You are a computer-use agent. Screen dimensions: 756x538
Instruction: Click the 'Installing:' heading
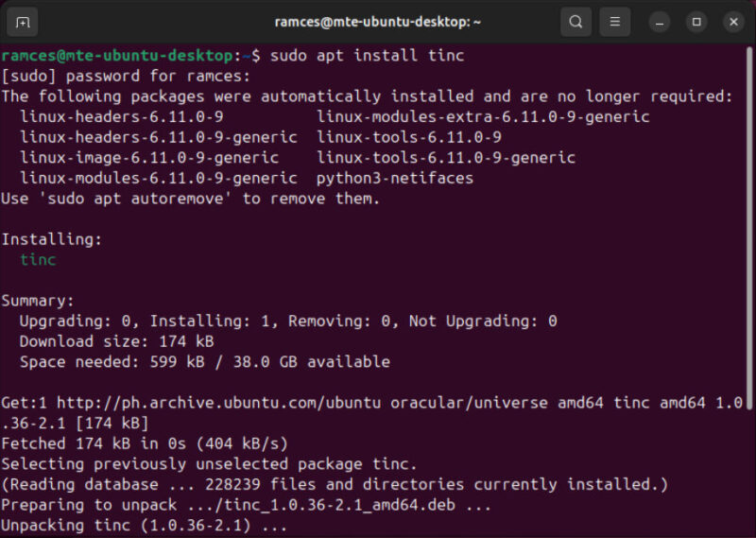click(52, 239)
